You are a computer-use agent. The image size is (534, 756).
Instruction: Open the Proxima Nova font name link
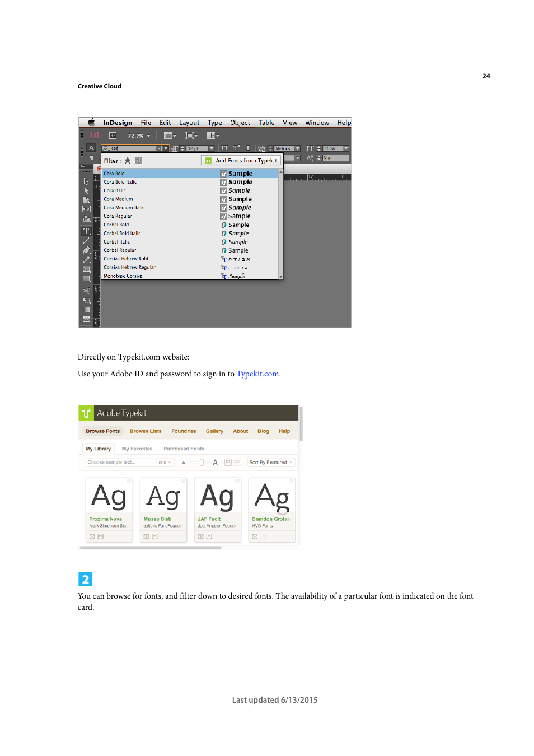106,519
